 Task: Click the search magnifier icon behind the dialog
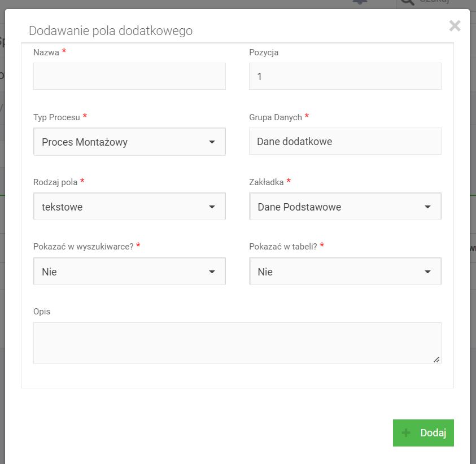point(407,2)
